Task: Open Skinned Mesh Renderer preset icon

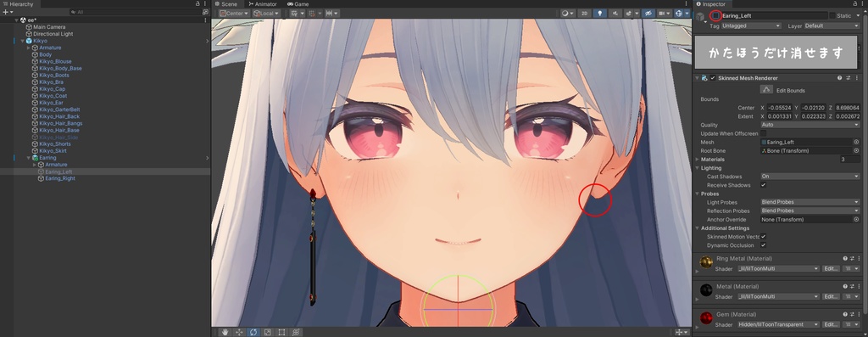Action: pyautogui.click(x=848, y=78)
